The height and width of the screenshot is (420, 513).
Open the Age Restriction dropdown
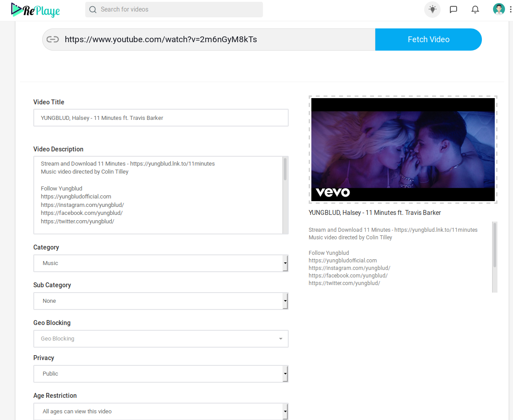(x=161, y=412)
